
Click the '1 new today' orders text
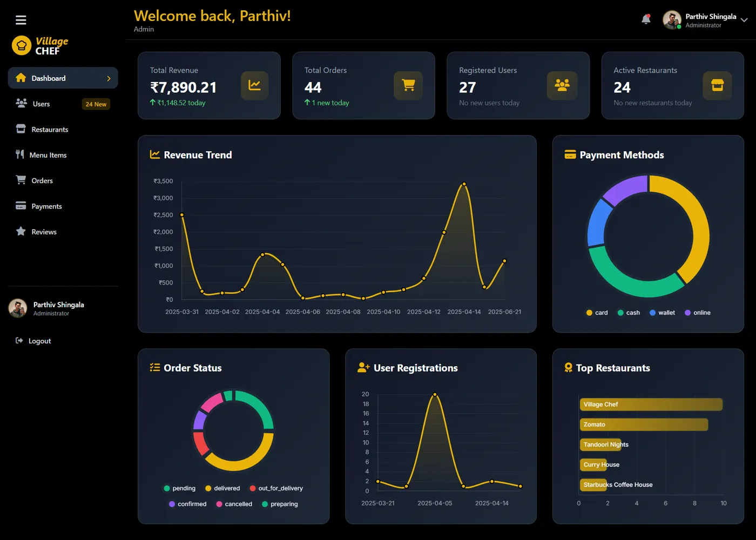(327, 103)
